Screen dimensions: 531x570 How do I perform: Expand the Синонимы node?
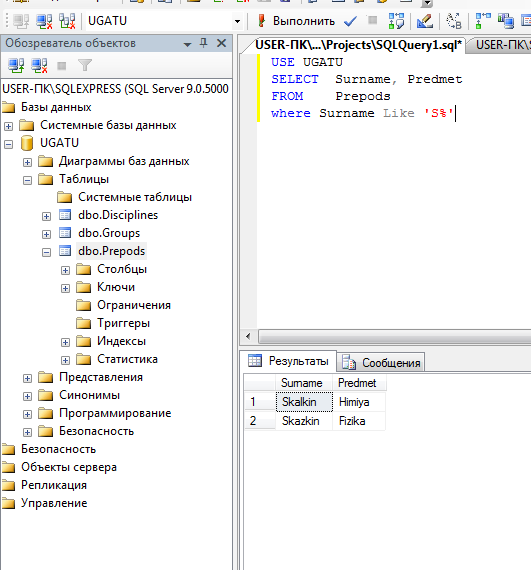28,396
